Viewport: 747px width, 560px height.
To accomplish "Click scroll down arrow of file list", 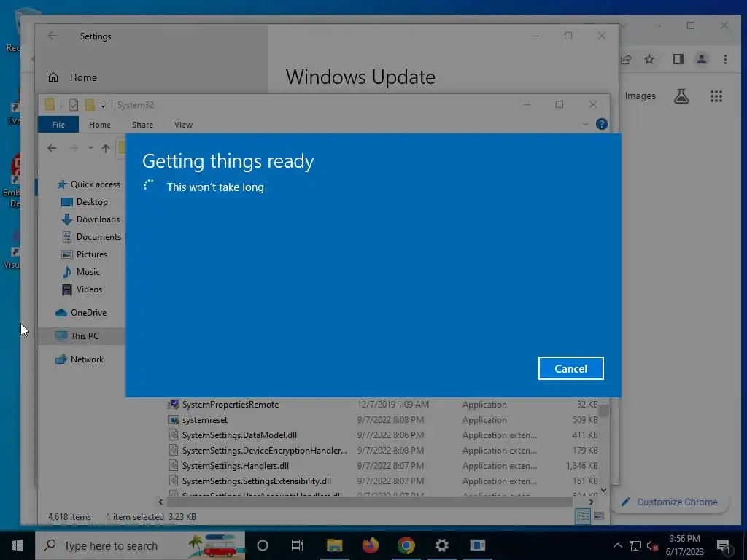I will click(x=603, y=489).
